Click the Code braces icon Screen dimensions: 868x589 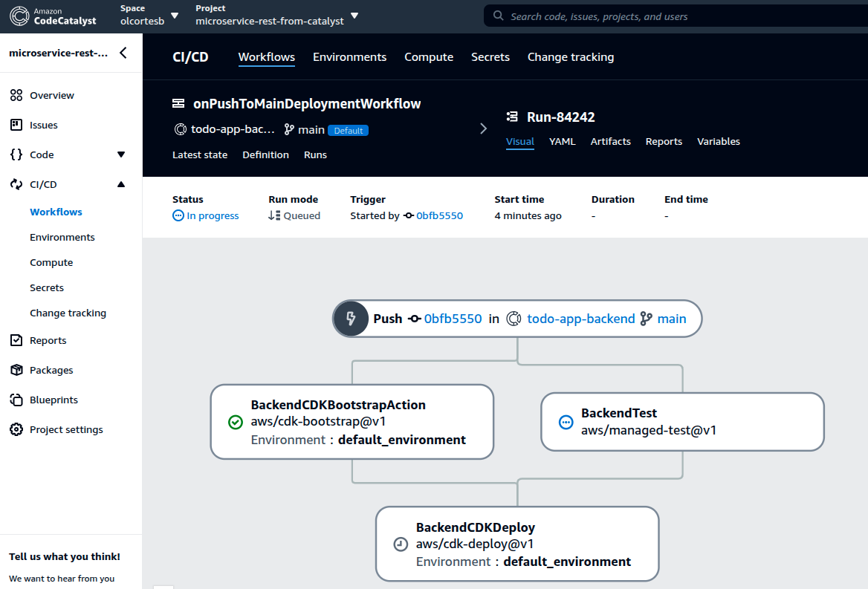pyautogui.click(x=16, y=154)
